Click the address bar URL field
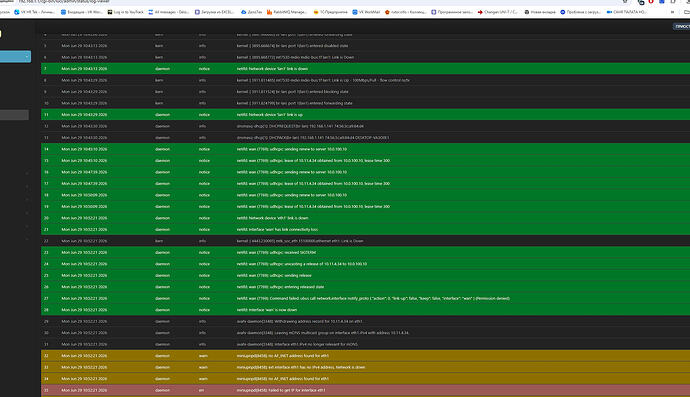The width and height of the screenshot is (690, 397). (308, 2)
